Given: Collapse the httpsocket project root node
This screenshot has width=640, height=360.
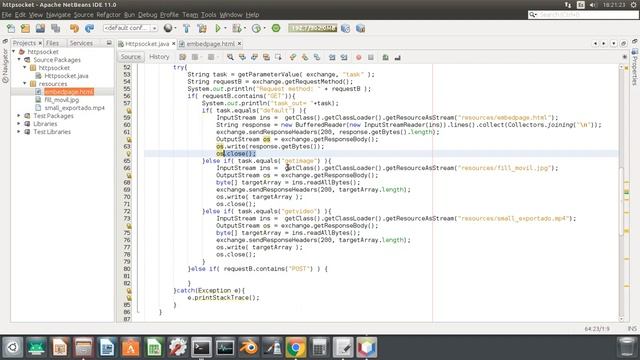Looking at the screenshot, I should click(x=14, y=51).
